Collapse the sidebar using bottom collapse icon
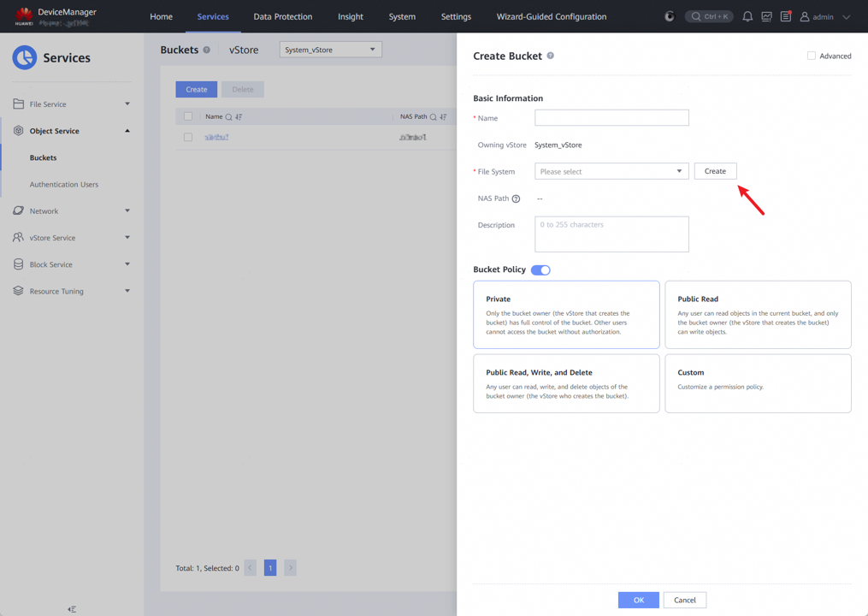This screenshot has height=616, width=868. tap(72, 609)
